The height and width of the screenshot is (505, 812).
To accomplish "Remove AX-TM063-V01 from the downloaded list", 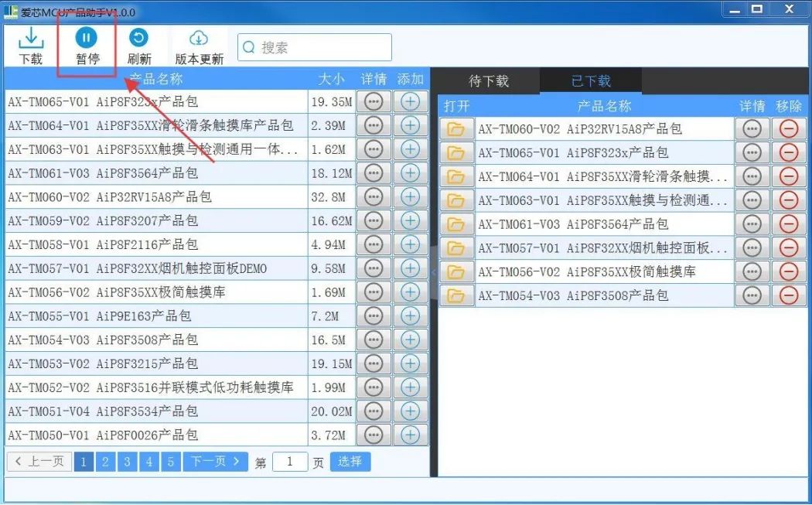I will coord(789,200).
